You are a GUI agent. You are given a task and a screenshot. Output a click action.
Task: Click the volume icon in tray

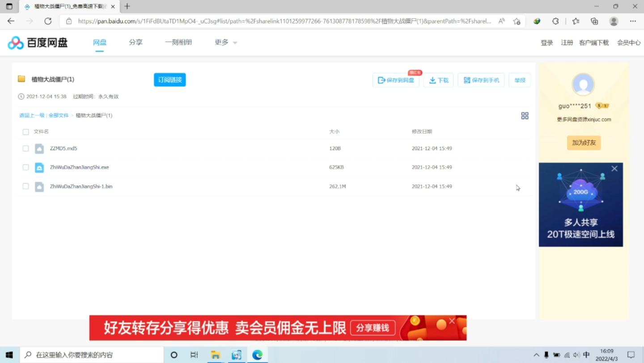coord(576,355)
